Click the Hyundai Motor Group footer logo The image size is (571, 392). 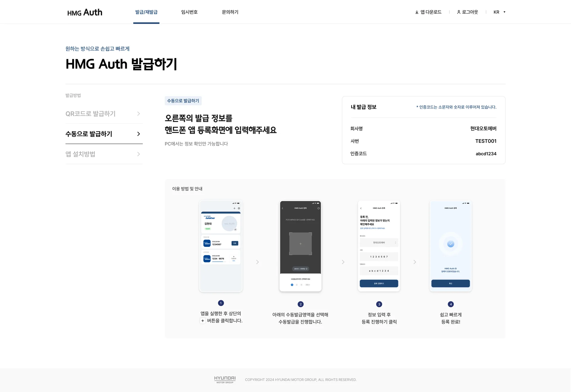point(225,380)
